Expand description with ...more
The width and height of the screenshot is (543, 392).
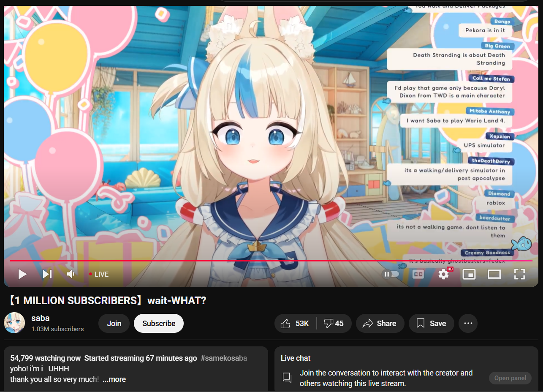tap(114, 379)
